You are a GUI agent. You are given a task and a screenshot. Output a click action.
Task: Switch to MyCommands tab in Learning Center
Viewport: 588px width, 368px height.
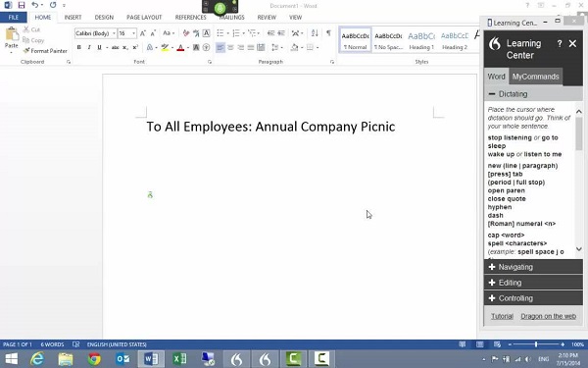coord(535,77)
